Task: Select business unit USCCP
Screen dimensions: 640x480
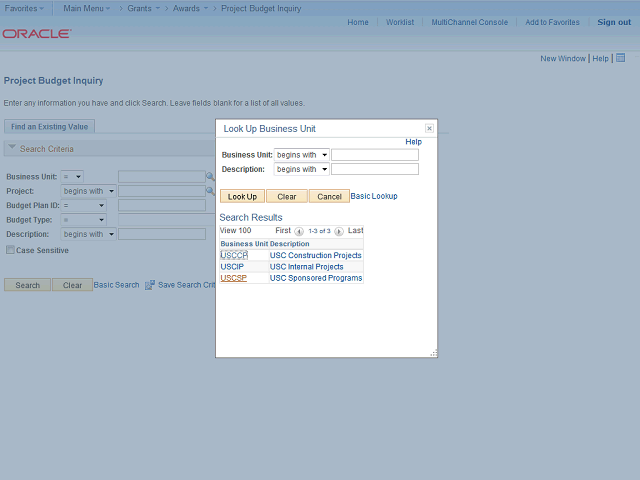Action: point(234,255)
